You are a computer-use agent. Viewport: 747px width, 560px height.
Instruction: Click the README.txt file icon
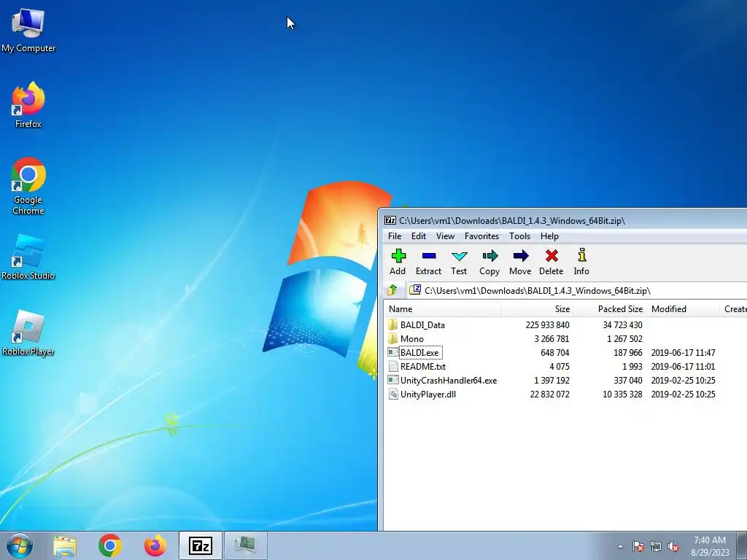coord(393,367)
